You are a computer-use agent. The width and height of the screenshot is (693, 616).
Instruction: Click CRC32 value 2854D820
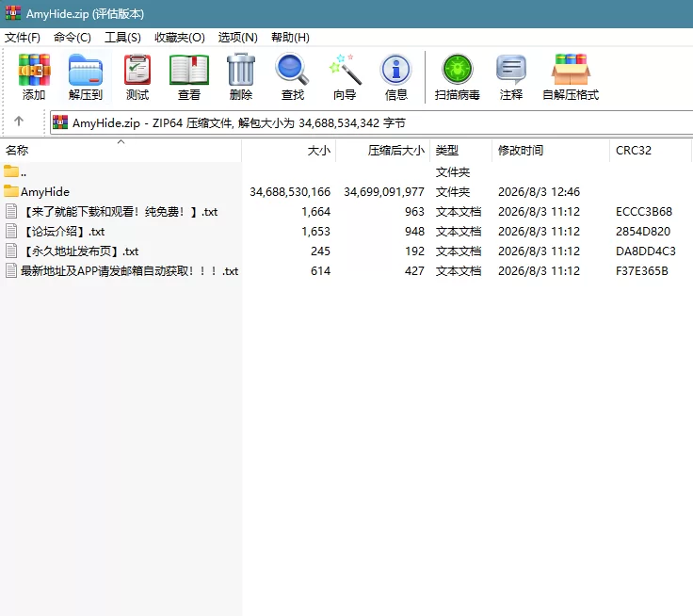tap(643, 232)
